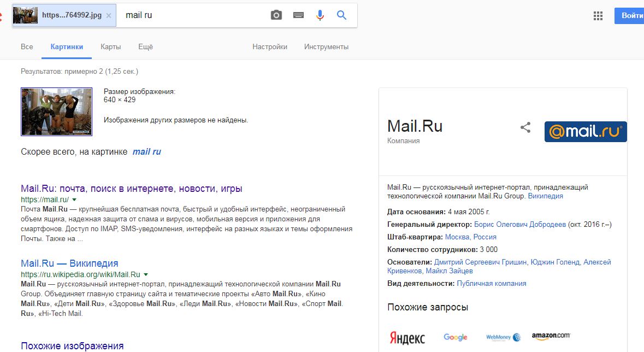Select the 'Результатов: примерно 2' stats text
This screenshot has width=644, height=352.
(79, 72)
